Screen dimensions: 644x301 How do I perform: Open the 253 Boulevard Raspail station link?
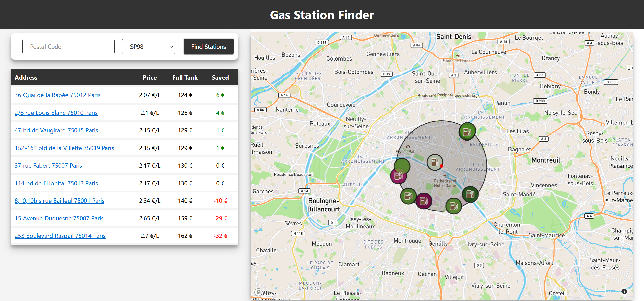60,236
